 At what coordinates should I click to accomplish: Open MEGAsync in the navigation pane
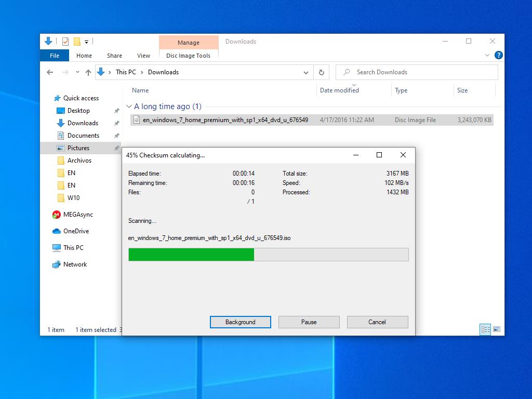[x=78, y=215]
